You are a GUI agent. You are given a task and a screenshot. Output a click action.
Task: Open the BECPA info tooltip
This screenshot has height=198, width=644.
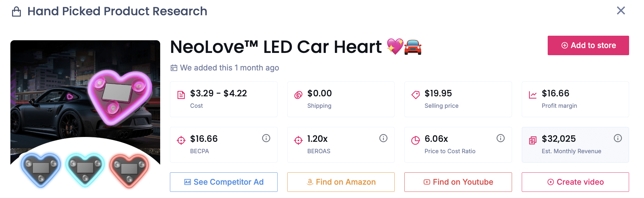point(266,138)
